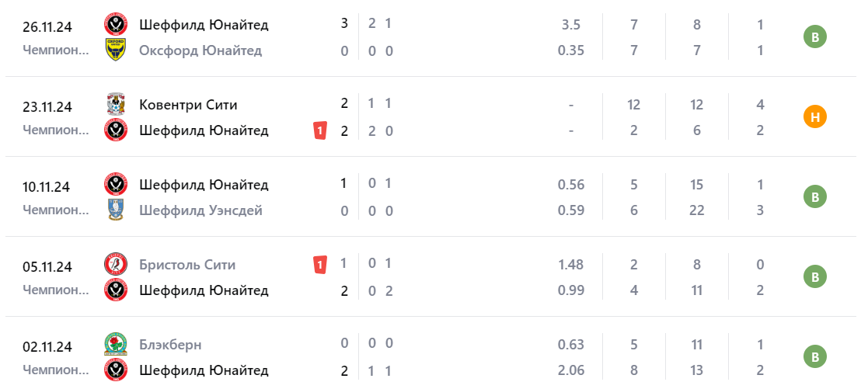Open the Бристоль Сити team link
Screen dimensions: 868x382
point(187,265)
